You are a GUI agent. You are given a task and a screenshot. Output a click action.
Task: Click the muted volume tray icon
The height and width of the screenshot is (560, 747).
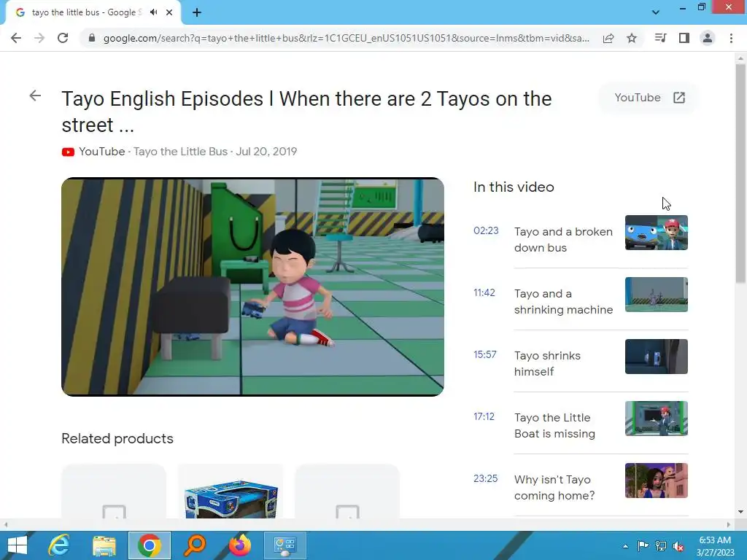678,546
